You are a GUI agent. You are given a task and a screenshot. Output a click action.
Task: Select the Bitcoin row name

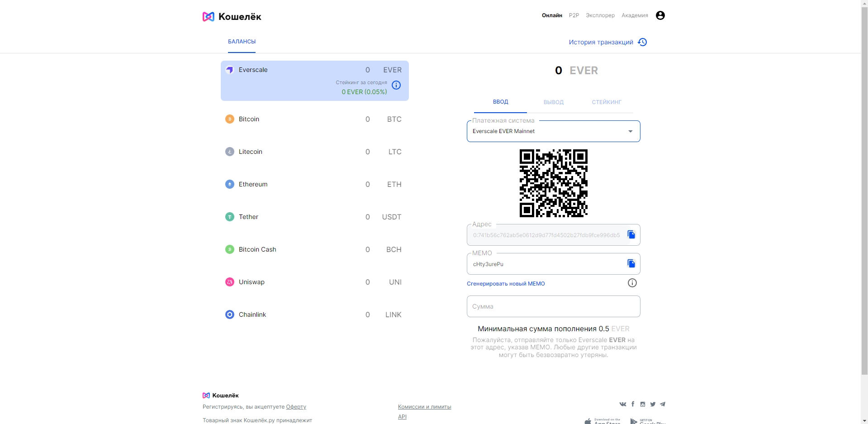[x=249, y=119]
